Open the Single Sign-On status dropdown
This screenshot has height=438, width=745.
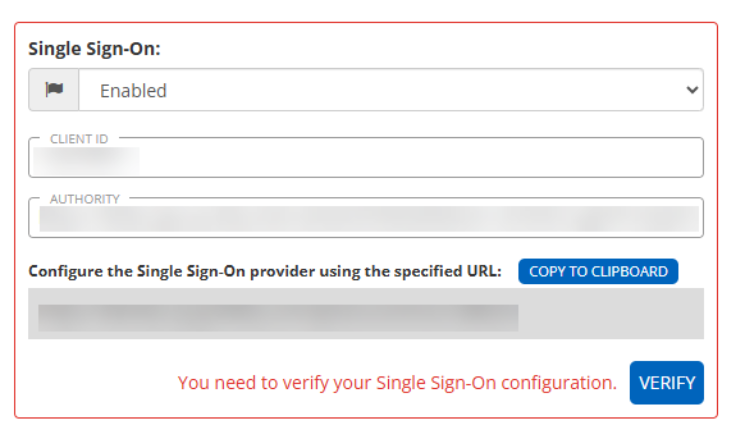[x=390, y=90]
